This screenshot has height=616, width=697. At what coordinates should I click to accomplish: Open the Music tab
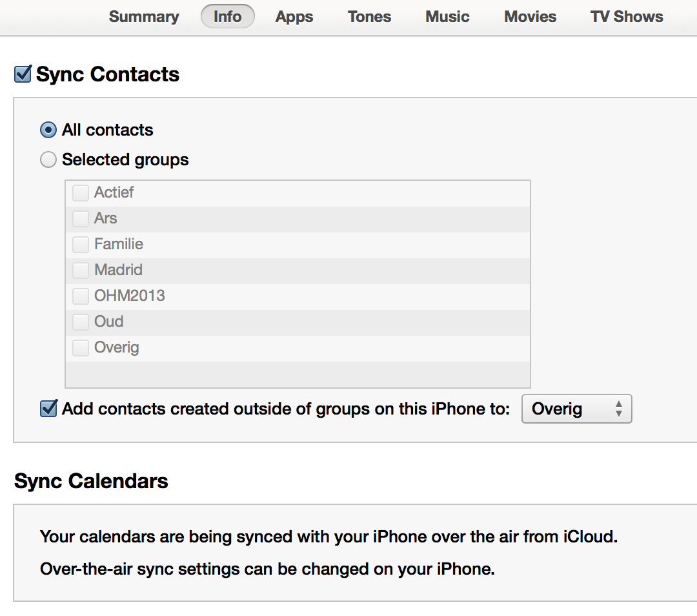click(447, 16)
